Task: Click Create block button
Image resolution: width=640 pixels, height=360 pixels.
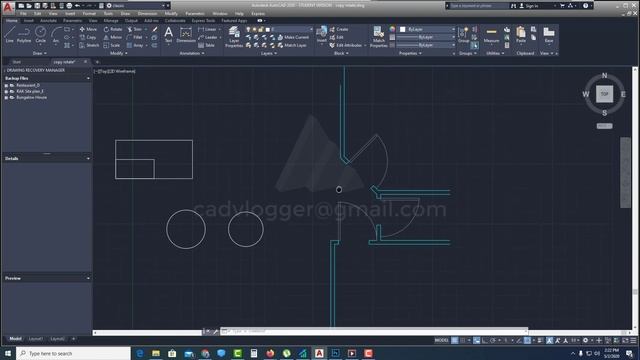Action: 339,29
